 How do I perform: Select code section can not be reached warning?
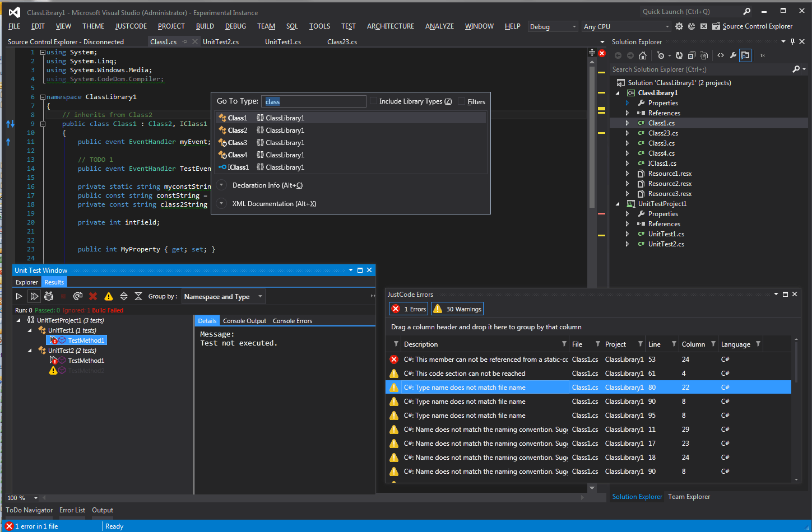[588, 374]
